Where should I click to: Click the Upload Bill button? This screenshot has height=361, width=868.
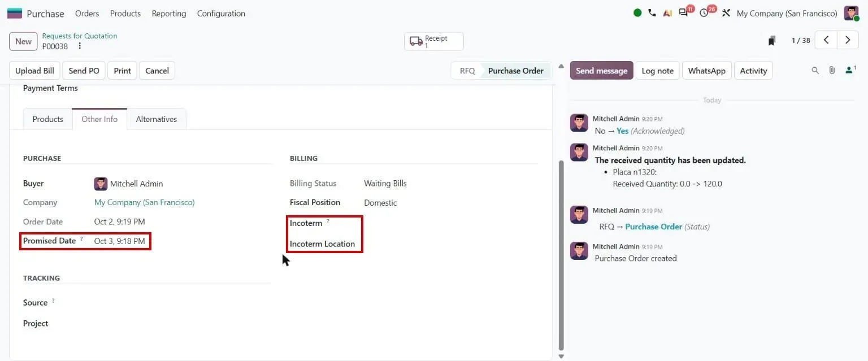point(35,71)
